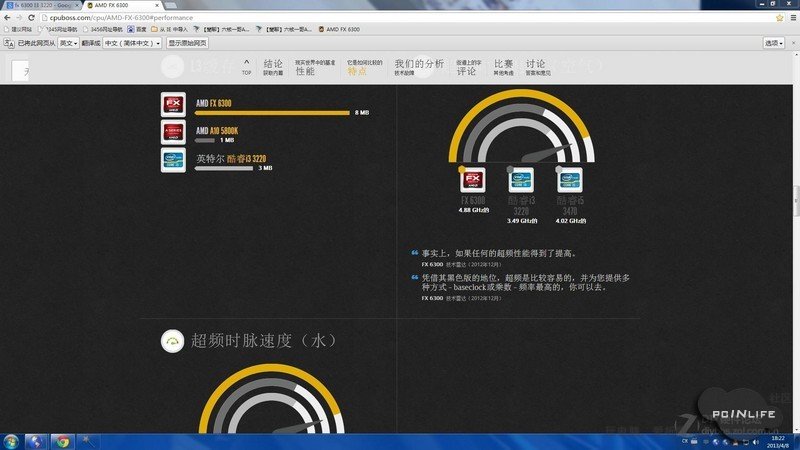
Task: Open the globe browser icon in the taskbar
Action: pyautogui.click(x=35, y=442)
